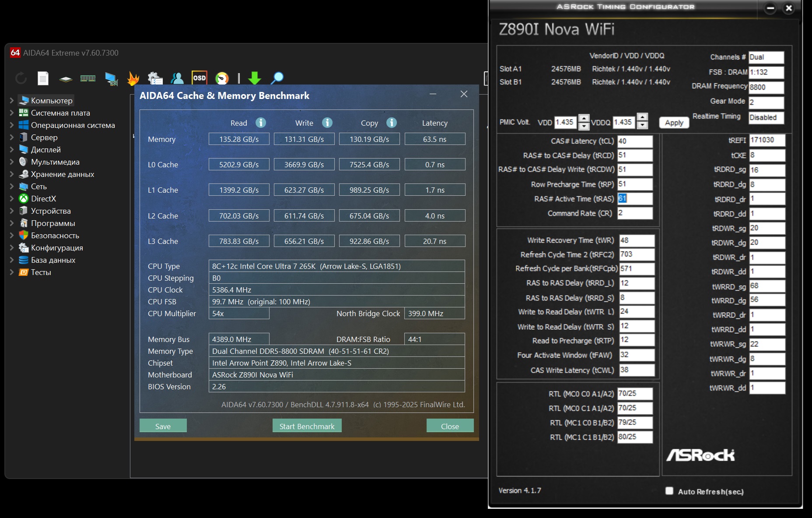Click the Command Rate (CR) field
The width and height of the screenshot is (812, 518).
635,213
